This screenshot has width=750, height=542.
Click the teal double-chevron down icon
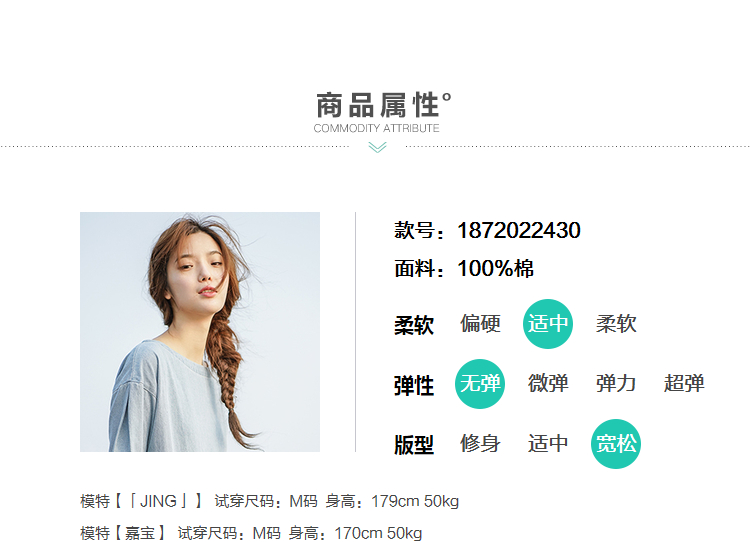[377, 147]
